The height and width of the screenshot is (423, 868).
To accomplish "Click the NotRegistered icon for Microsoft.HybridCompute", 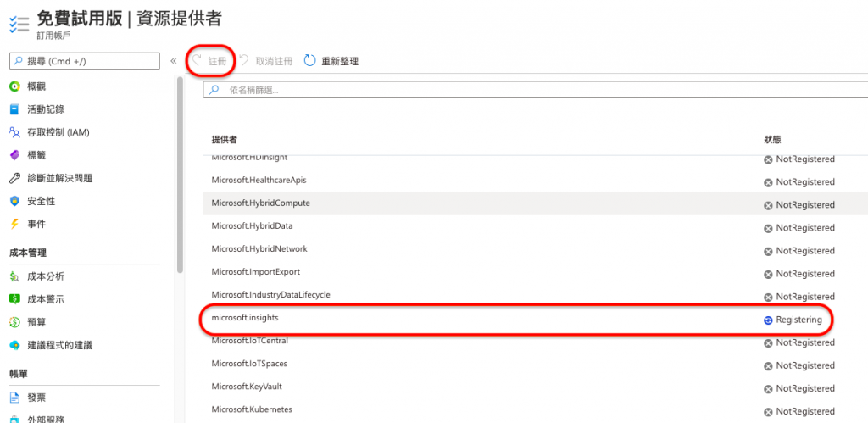I will point(768,205).
